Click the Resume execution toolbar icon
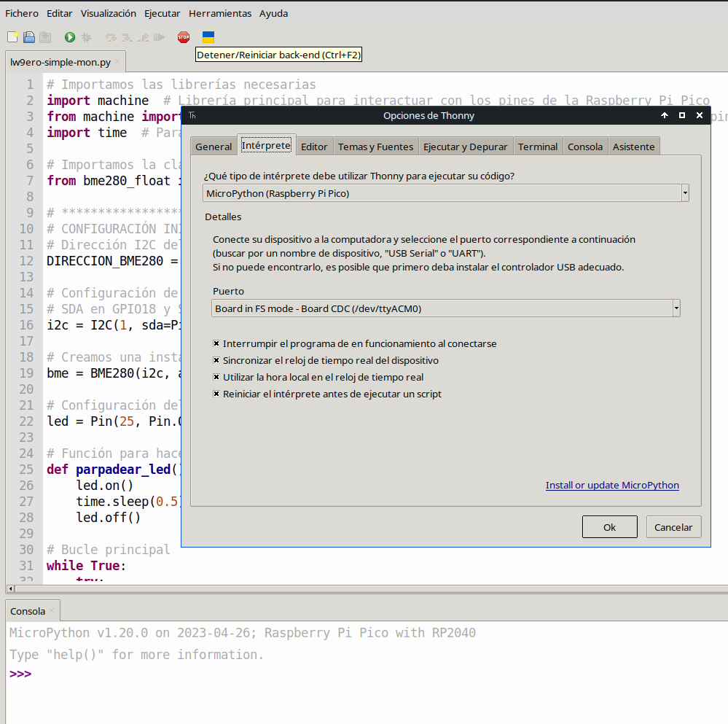Image resolution: width=728 pixels, height=724 pixels. tap(160, 37)
